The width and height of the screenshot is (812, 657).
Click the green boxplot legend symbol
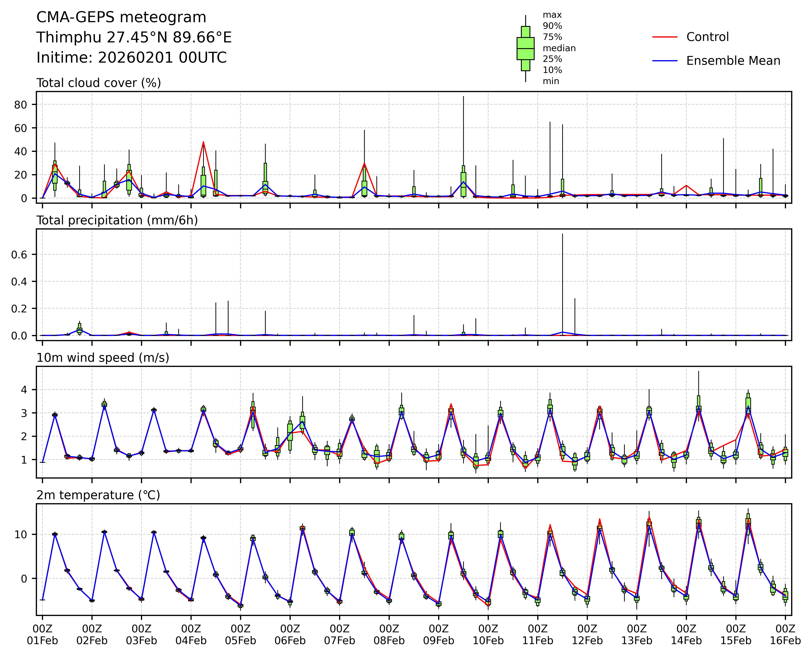click(x=525, y=48)
